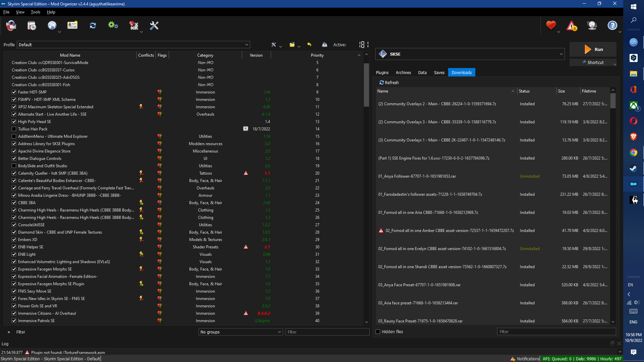This screenshot has height=362, width=644.
Task: Click the mod list Filter text field
Action: click(x=327, y=332)
